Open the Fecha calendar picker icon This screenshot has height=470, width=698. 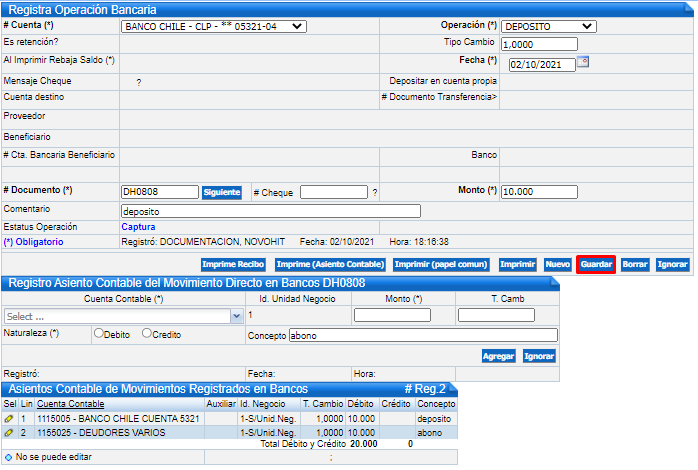(584, 62)
